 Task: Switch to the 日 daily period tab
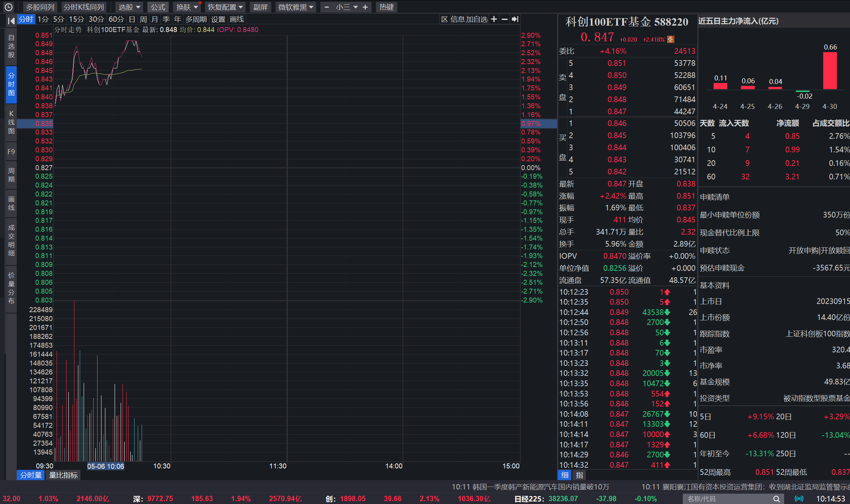coord(132,19)
